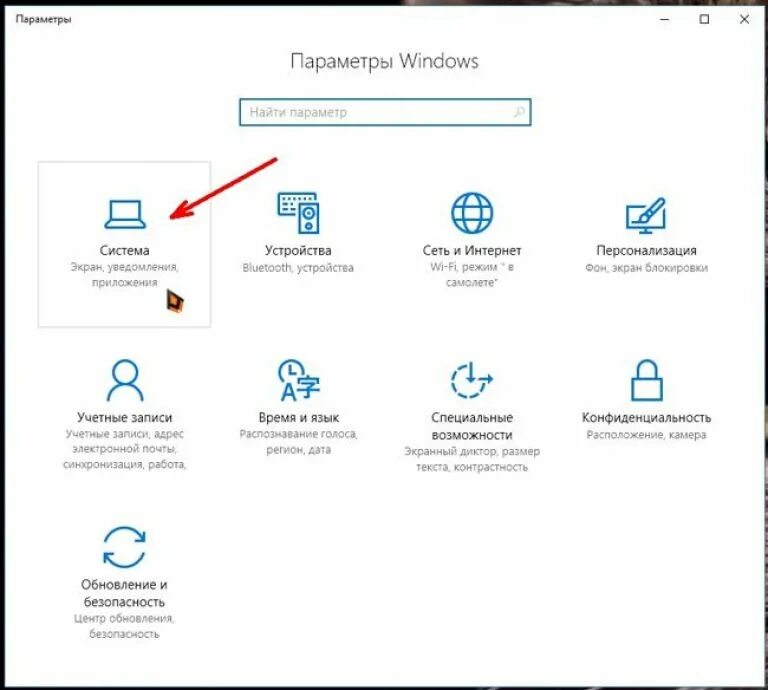Click the Найти параметр search field

click(x=385, y=112)
